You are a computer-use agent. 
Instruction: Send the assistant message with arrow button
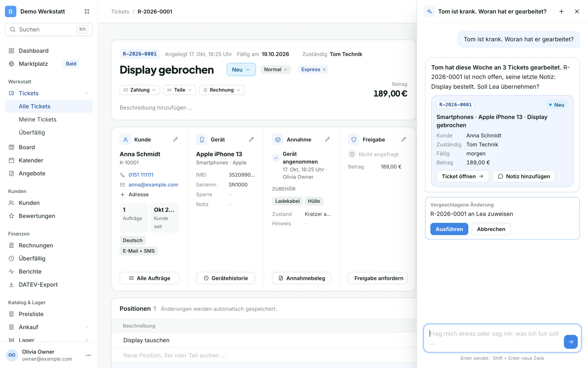(x=571, y=342)
